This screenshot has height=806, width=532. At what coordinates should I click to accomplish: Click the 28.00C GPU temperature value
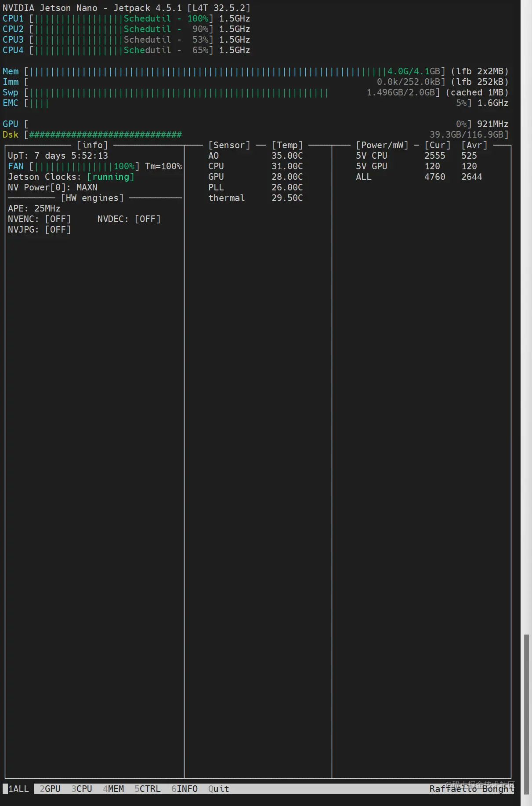[287, 177]
